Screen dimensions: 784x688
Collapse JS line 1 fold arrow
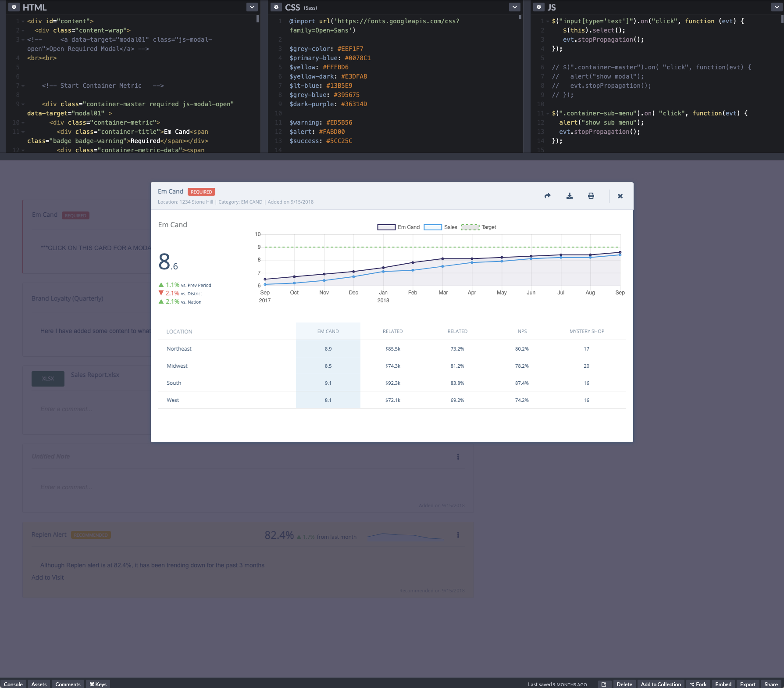tap(548, 21)
